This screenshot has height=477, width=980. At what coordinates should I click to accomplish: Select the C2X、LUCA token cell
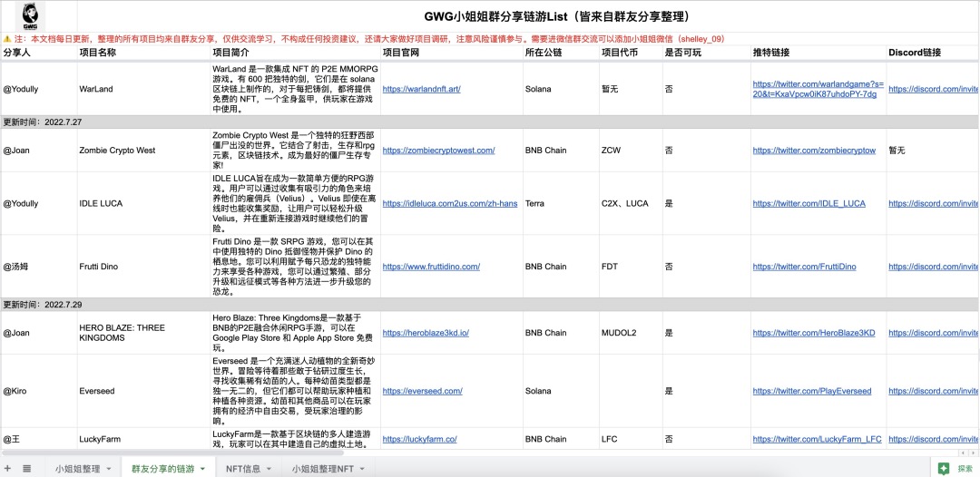631,203
